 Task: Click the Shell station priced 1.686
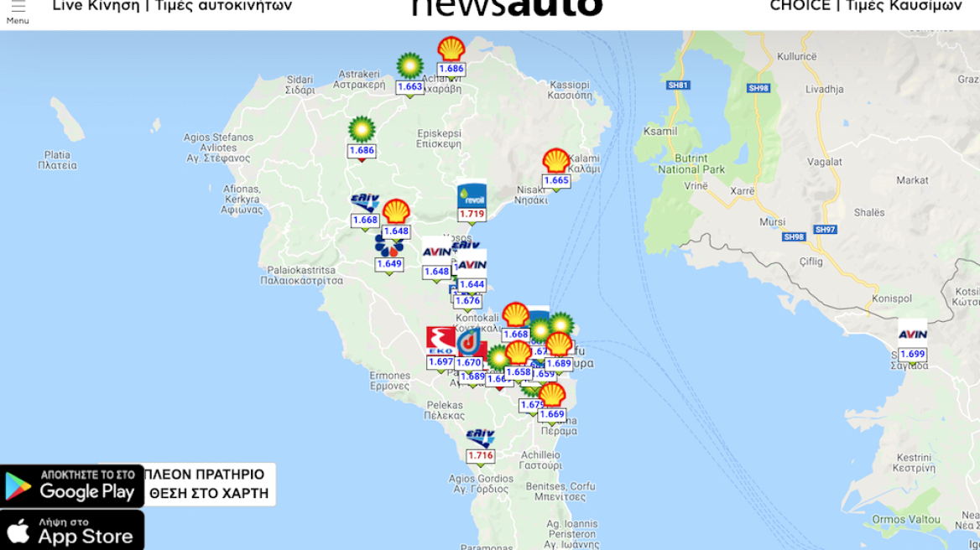(x=451, y=50)
